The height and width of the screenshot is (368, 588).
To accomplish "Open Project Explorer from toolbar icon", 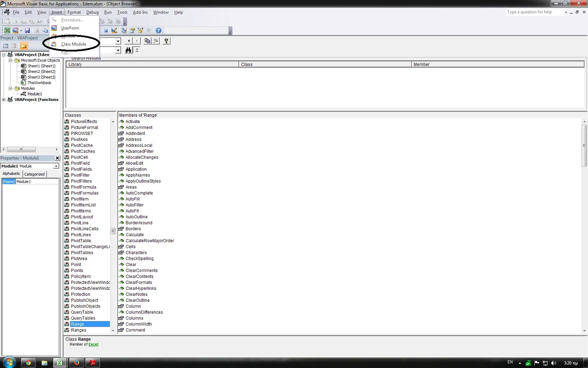I will 124,30.
